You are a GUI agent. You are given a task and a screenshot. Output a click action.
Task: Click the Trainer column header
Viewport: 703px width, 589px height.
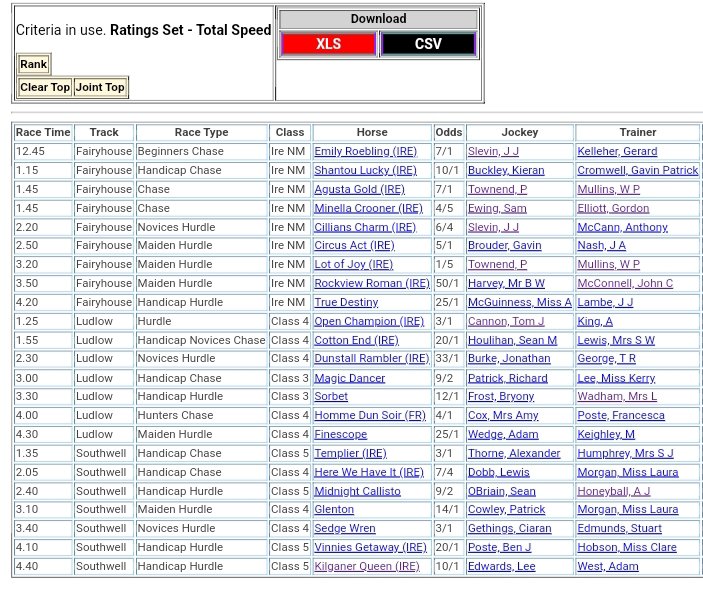click(x=637, y=132)
